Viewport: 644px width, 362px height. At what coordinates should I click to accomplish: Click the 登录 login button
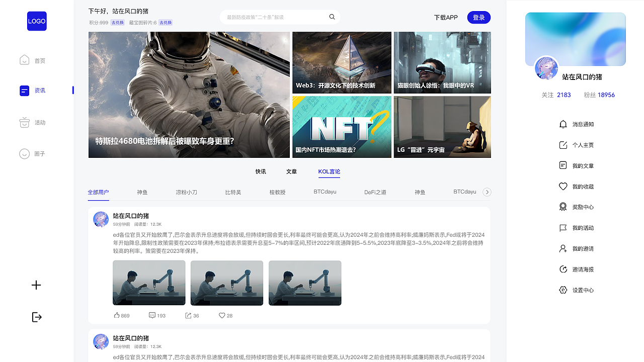point(479,18)
